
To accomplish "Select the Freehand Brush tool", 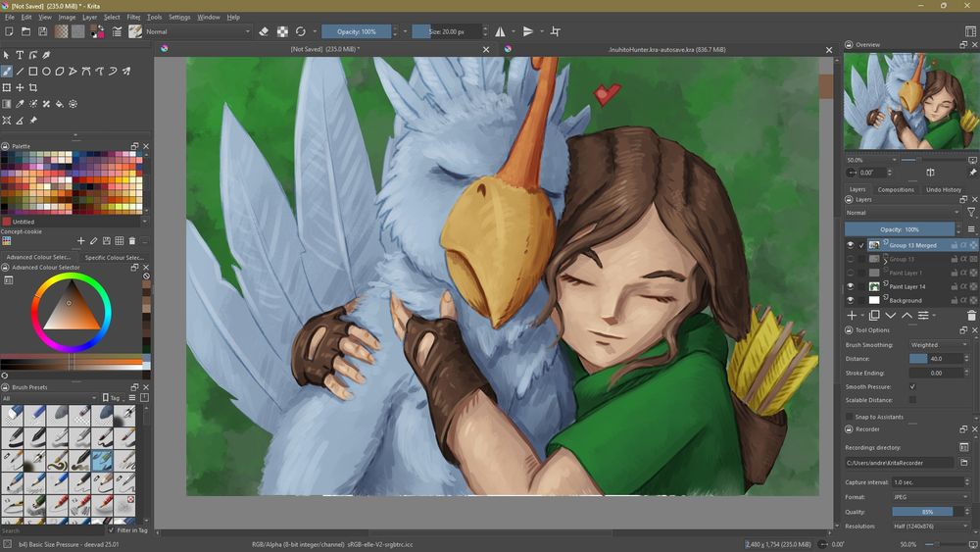I will (x=6, y=72).
